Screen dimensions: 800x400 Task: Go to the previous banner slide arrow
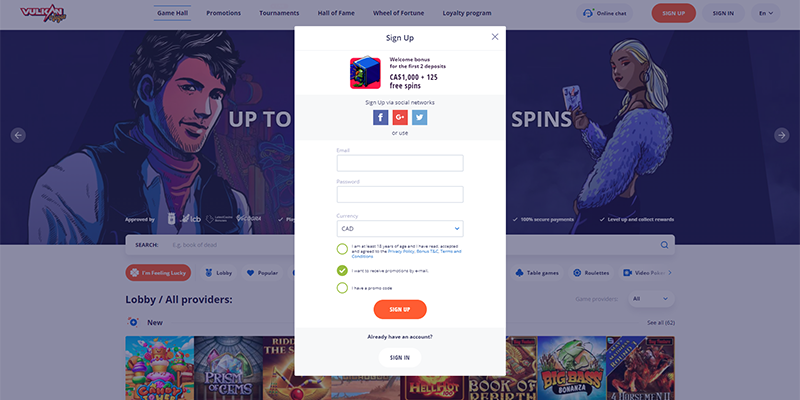pos(18,135)
